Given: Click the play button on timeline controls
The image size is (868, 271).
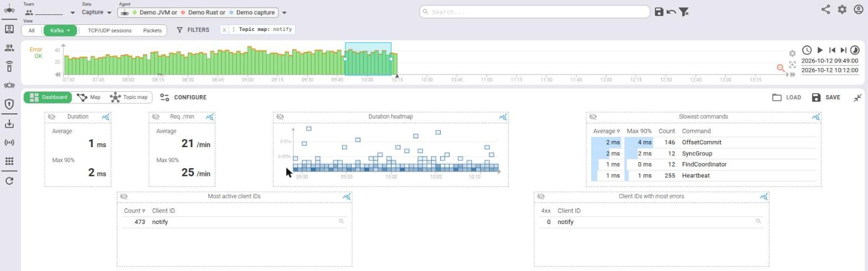Looking at the screenshot, I should (x=820, y=50).
